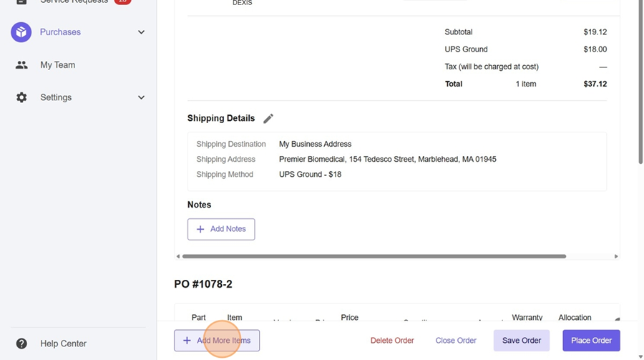Expand the Settings menu chevron
644x360 pixels.
[x=141, y=97]
